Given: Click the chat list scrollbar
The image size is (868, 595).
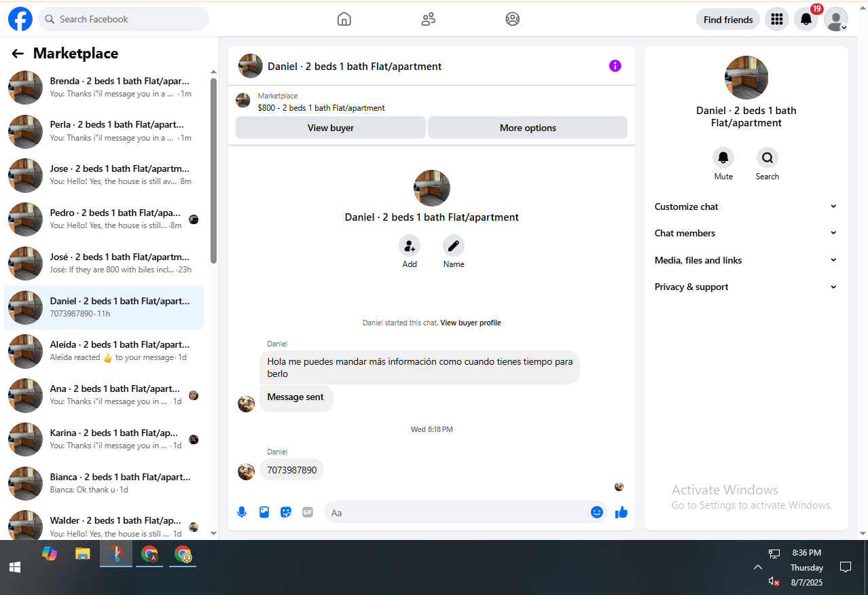Looking at the screenshot, I should (214, 170).
